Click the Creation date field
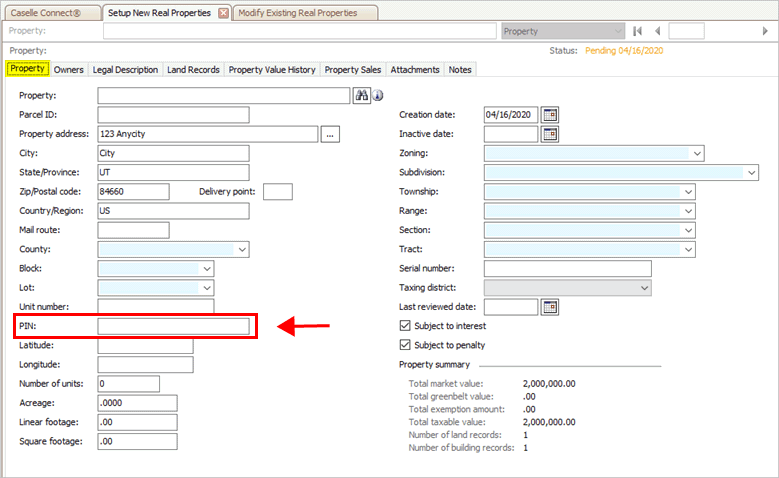This screenshot has height=478, width=779. point(511,115)
